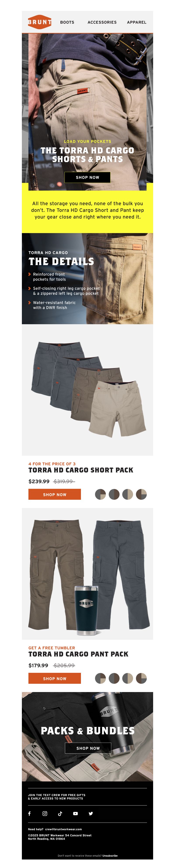Open the Instagram social icon

(45, 813)
